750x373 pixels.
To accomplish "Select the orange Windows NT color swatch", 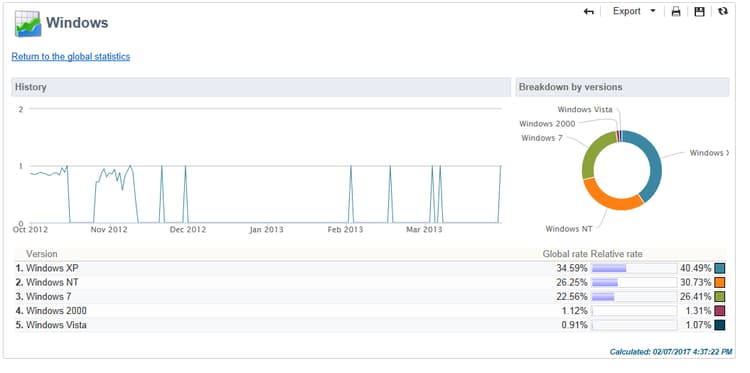I will tap(719, 283).
